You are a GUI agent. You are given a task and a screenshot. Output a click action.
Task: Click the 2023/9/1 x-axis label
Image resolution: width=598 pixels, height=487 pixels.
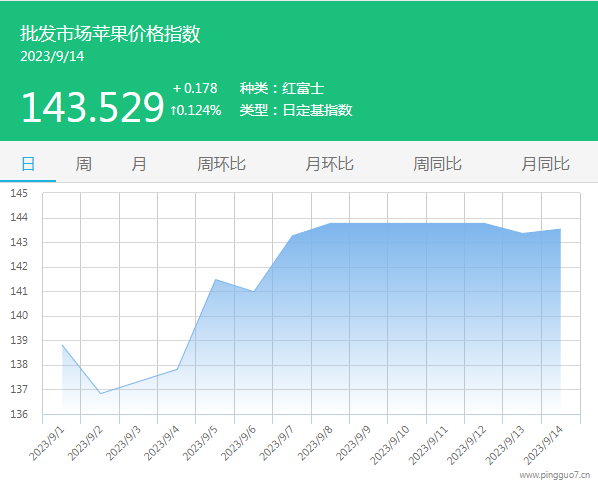(x=47, y=443)
